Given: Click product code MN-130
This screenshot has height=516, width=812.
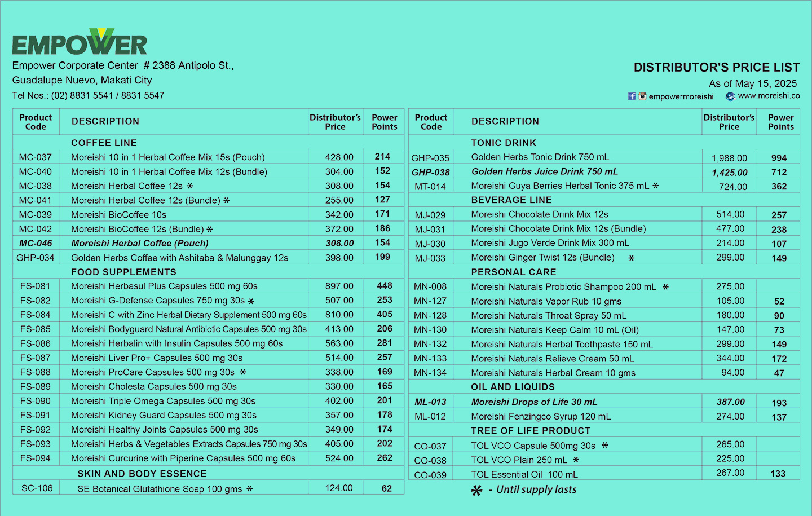Looking at the screenshot, I should click(x=430, y=330).
